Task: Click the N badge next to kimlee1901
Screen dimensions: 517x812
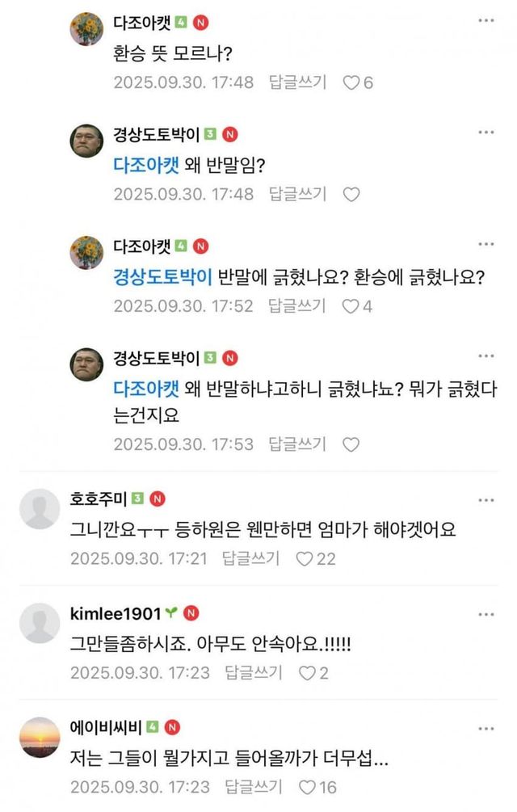Action: point(191,613)
